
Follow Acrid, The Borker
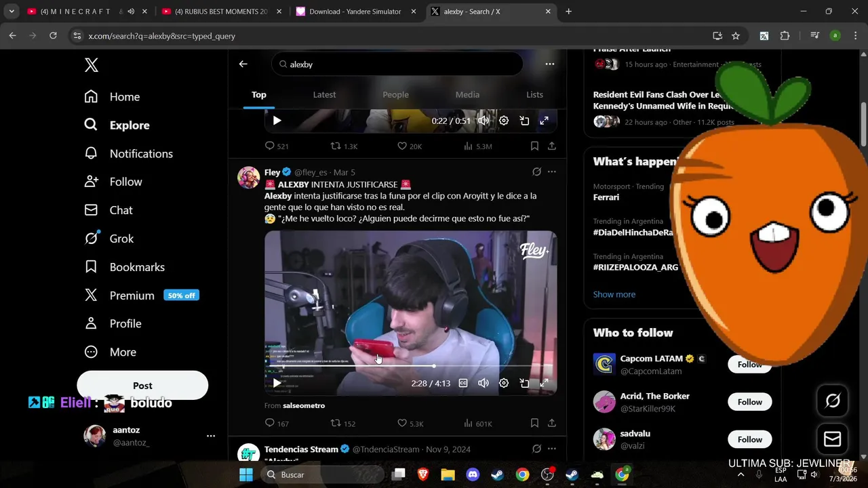(x=750, y=402)
